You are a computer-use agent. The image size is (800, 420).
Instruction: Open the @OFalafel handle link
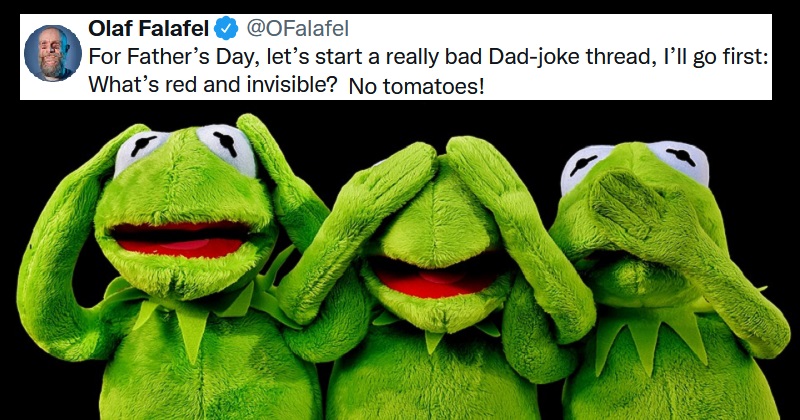[297, 29]
